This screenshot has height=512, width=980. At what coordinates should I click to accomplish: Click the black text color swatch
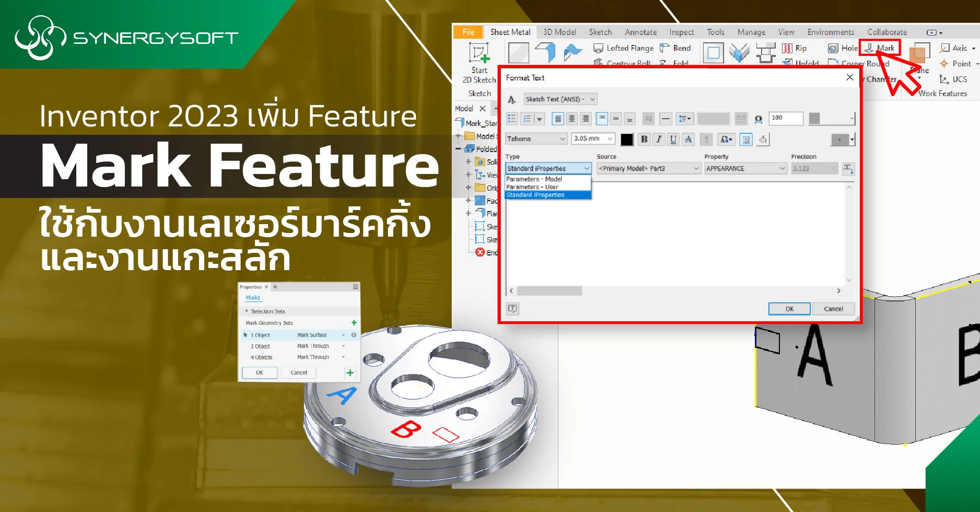(x=627, y=139)
